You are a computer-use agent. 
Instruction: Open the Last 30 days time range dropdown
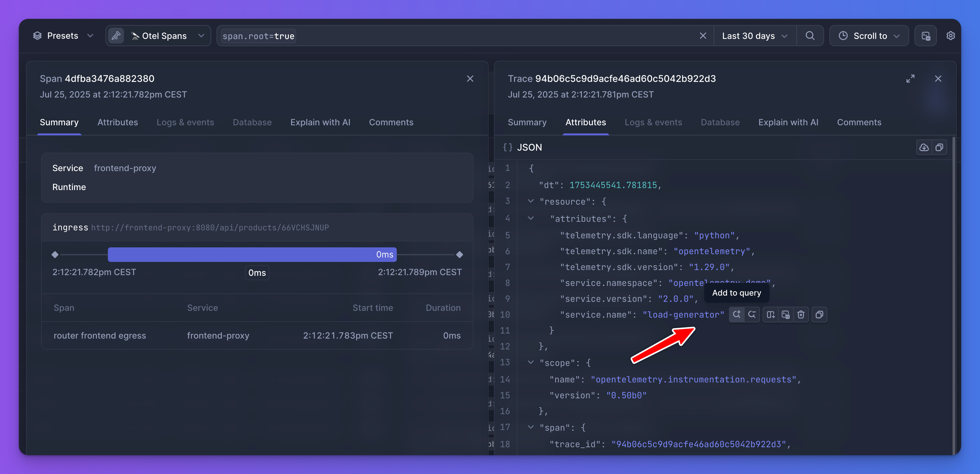point(755,36)
